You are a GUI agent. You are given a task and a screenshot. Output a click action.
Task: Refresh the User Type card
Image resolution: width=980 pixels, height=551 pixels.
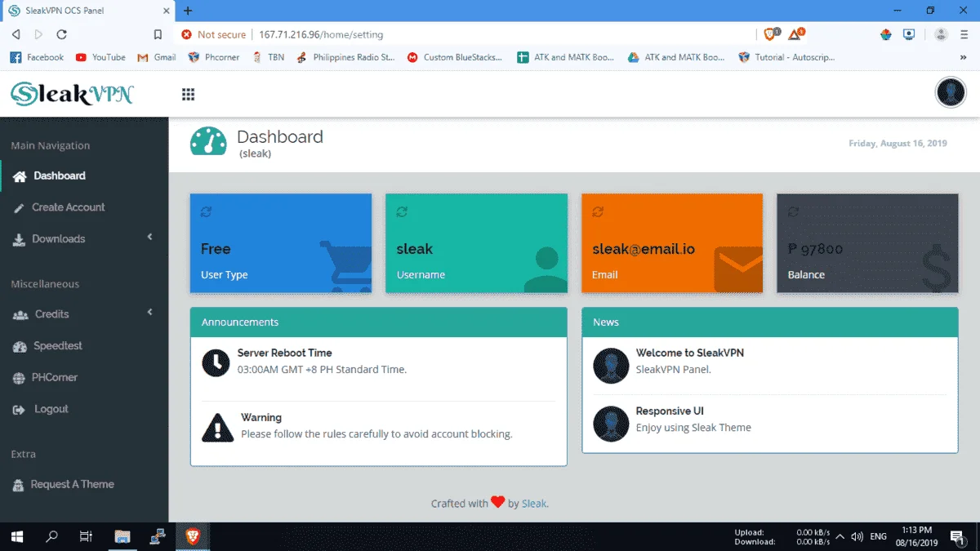(207, 211)
